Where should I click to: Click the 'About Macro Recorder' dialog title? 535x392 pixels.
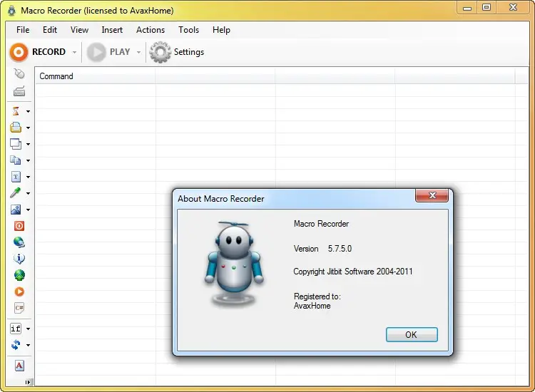pos(220,199)
